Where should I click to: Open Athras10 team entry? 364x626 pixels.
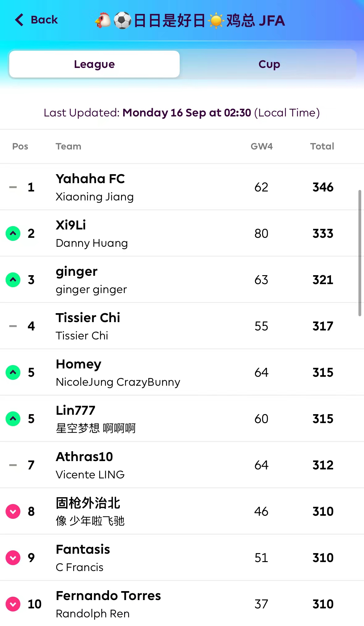point(84,457)
